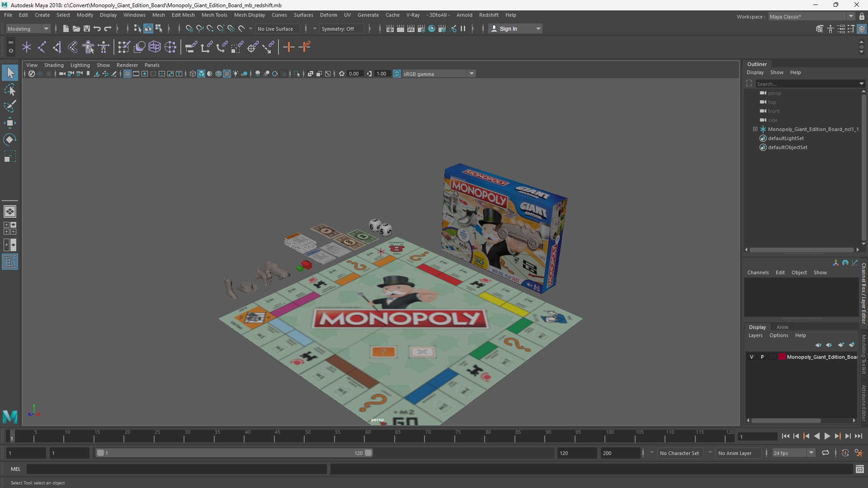Open Render Settings clapper-gear icon
Image resolution: width=868 pixels, height=488 pixels.
pos(421,28)
